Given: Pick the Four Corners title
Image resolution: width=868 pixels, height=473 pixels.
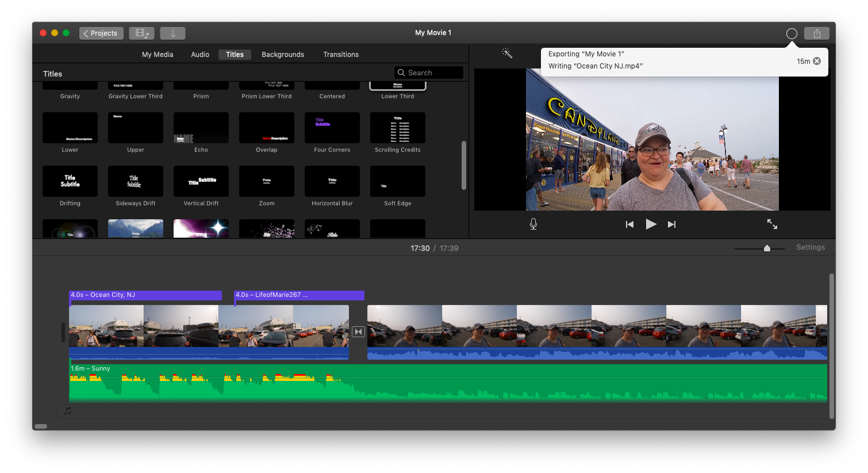Looking at the screenshot, I should (x=332, y=128).
